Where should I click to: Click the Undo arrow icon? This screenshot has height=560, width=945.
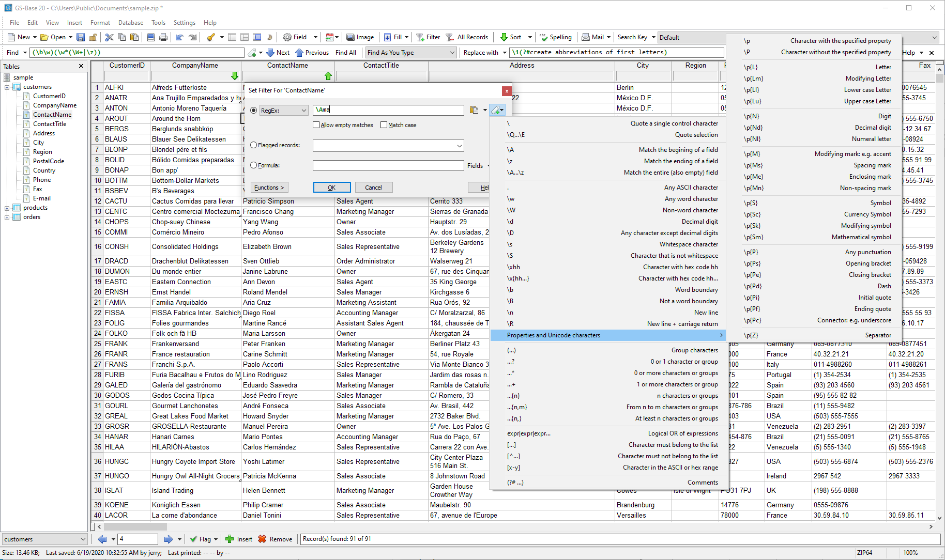click(179, 37)
